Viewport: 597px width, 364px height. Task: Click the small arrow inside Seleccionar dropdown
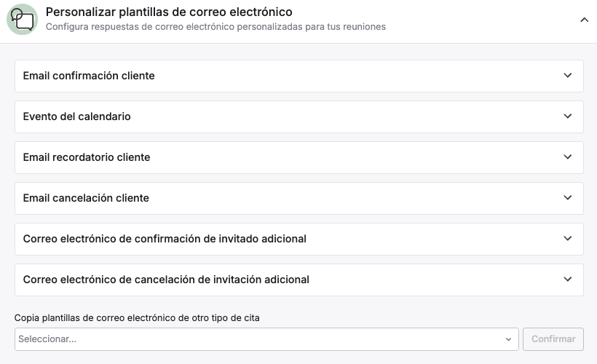508,339
